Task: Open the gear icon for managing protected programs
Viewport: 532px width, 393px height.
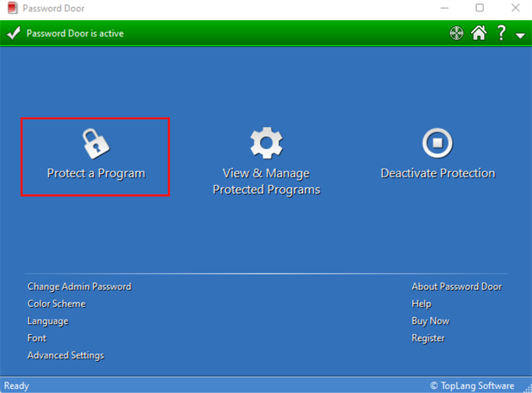Action: coord(266,142)
